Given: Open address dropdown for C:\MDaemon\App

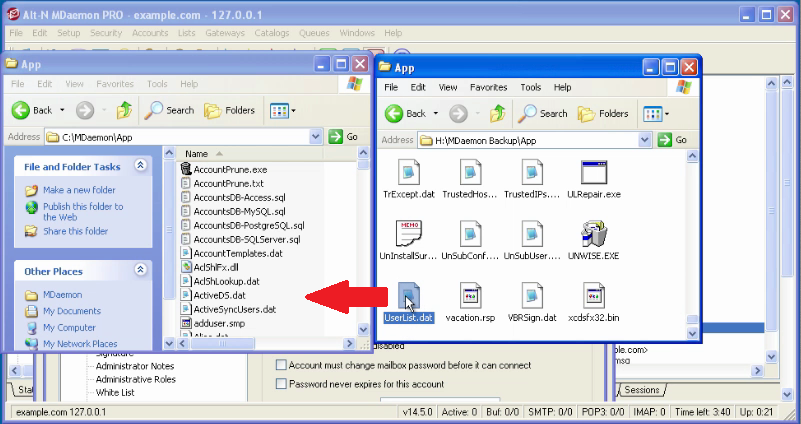Looking at the screenshot, I should [x=316, y=137].
